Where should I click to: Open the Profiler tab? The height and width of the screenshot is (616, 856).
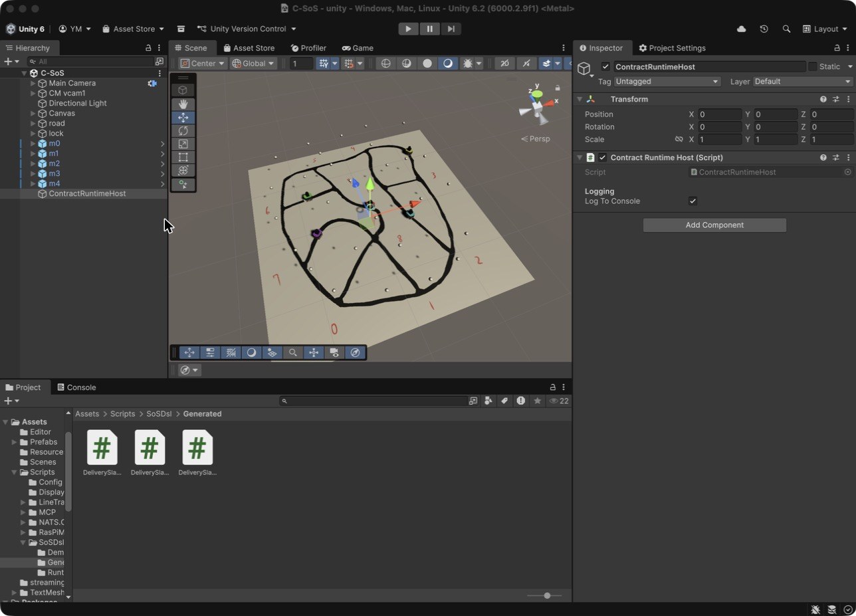click(308, 48)
